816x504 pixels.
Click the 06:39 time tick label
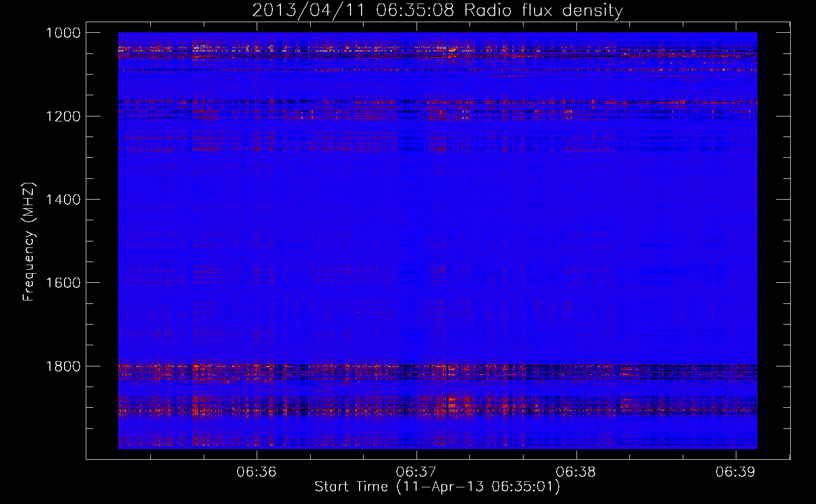click(x=735, y=472)
